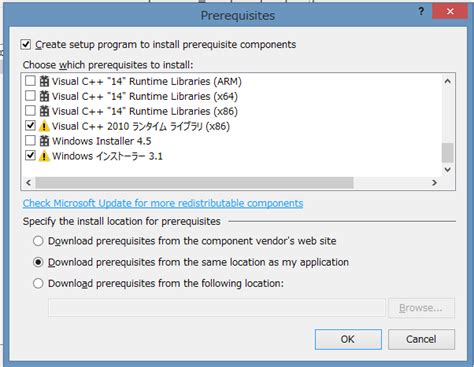474x367 pixels.
Task: Check Visual C++ 14 Runtime Libraries (x64)
Action: (x=30, y=96)
